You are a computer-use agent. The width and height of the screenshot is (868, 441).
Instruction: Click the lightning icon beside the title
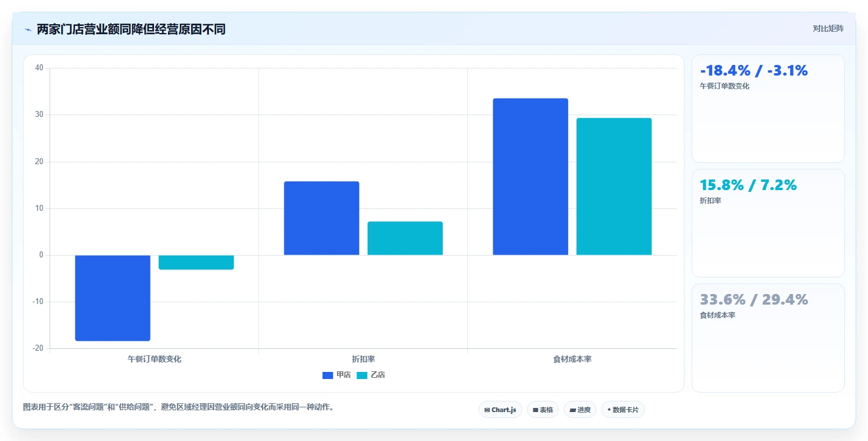click(28, 30)
